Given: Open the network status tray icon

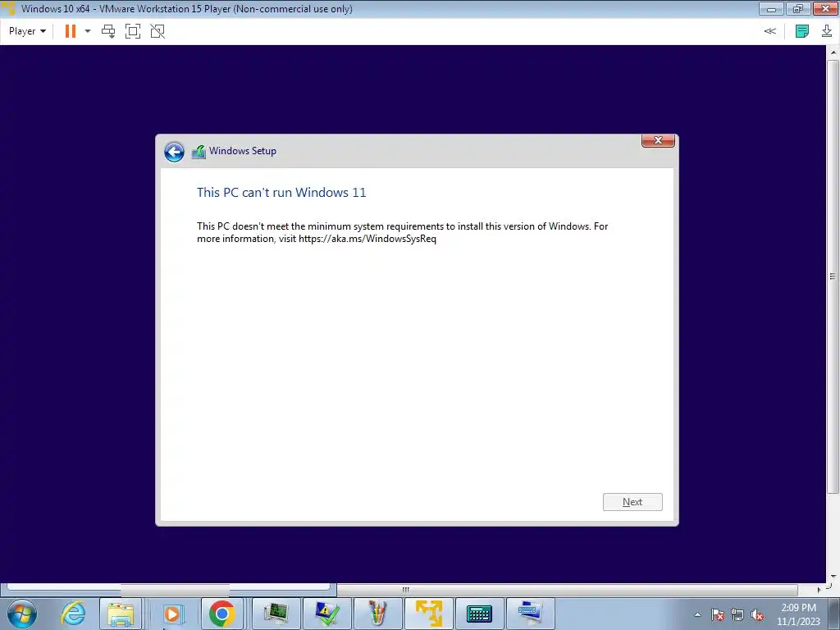Looking at the screenshot, I should pos(737,614).
